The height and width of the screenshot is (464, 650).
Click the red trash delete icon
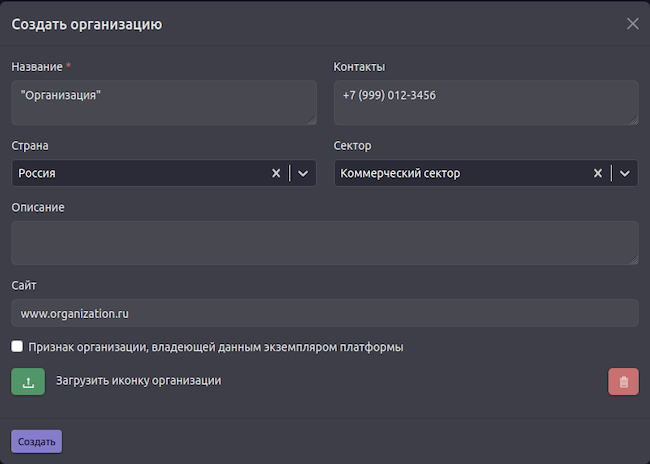623,381
